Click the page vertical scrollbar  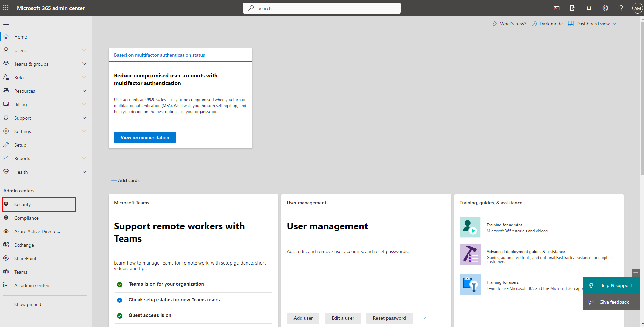coord(642,98)
